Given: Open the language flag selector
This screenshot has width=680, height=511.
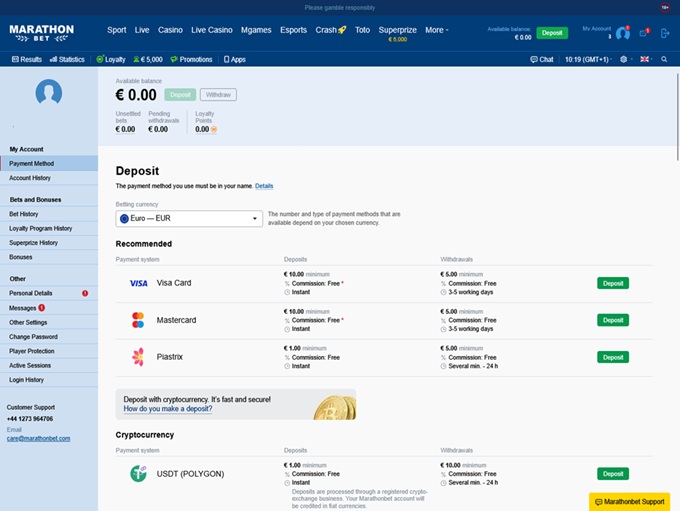Looking at the screenshot, I should point(646,59).
